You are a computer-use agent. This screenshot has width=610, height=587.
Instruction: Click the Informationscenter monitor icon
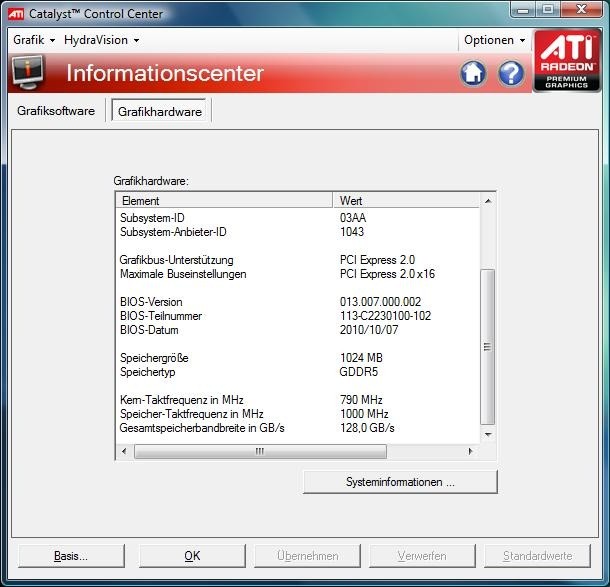click(28, 72)
